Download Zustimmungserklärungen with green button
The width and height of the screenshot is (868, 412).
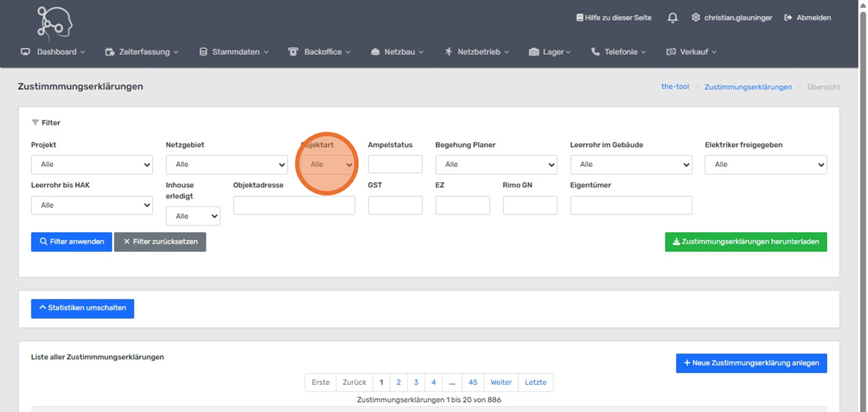(745, 241)
